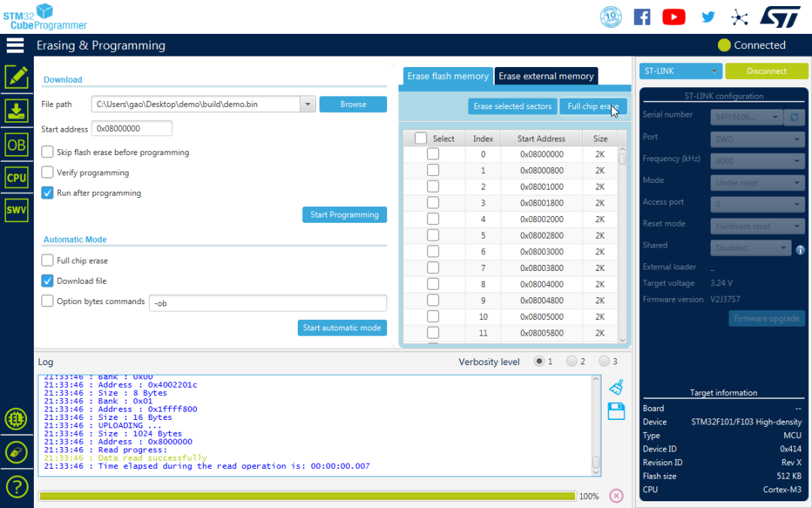Click Erase selected sectors

click(513, 106)
